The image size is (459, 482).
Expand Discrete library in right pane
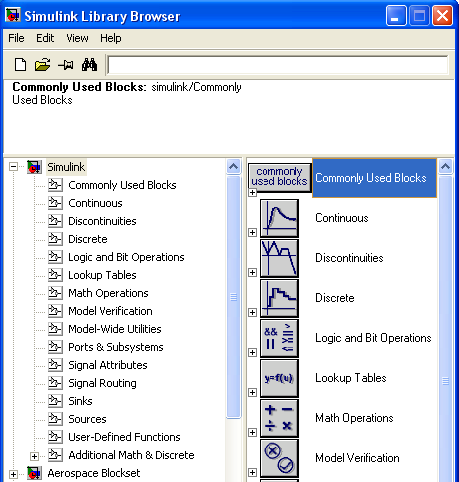(252, 312)
